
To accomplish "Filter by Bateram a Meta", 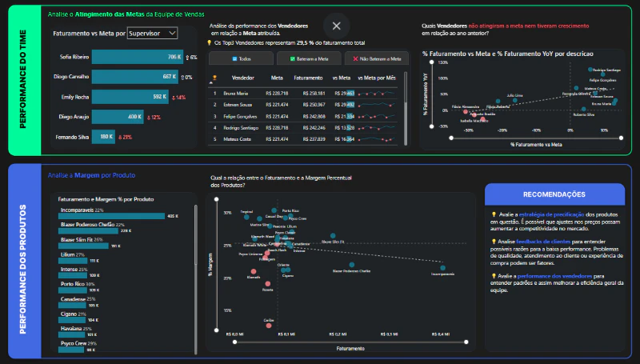I will pos(309,58).
